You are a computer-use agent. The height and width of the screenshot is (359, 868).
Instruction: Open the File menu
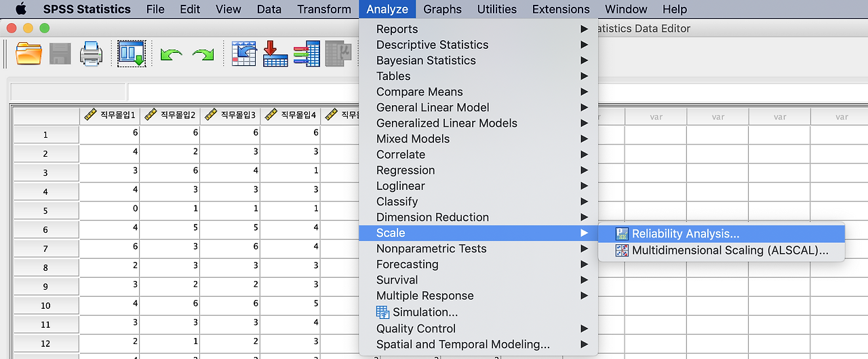(x=155, y=9)
